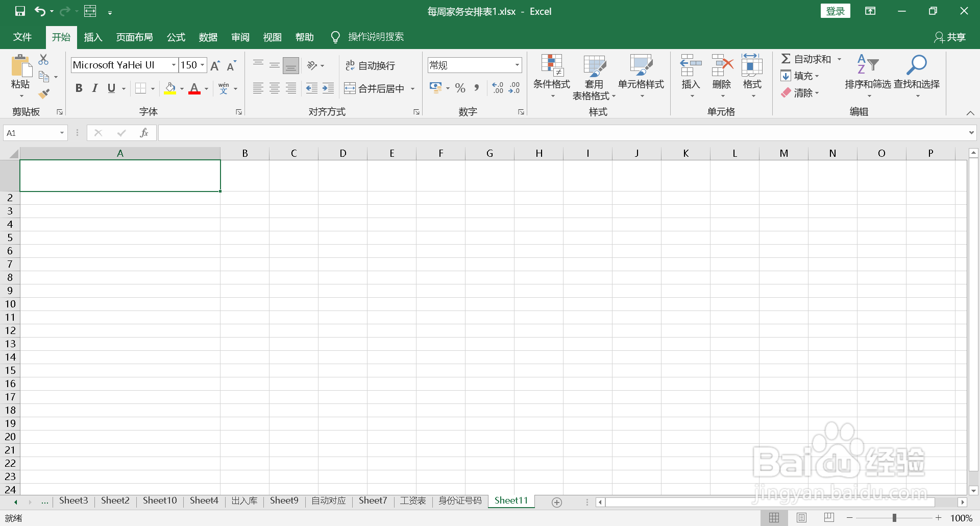Expand the fill color dropdown arrow
The height and width of the screenshot is (526, 980).
181,88
